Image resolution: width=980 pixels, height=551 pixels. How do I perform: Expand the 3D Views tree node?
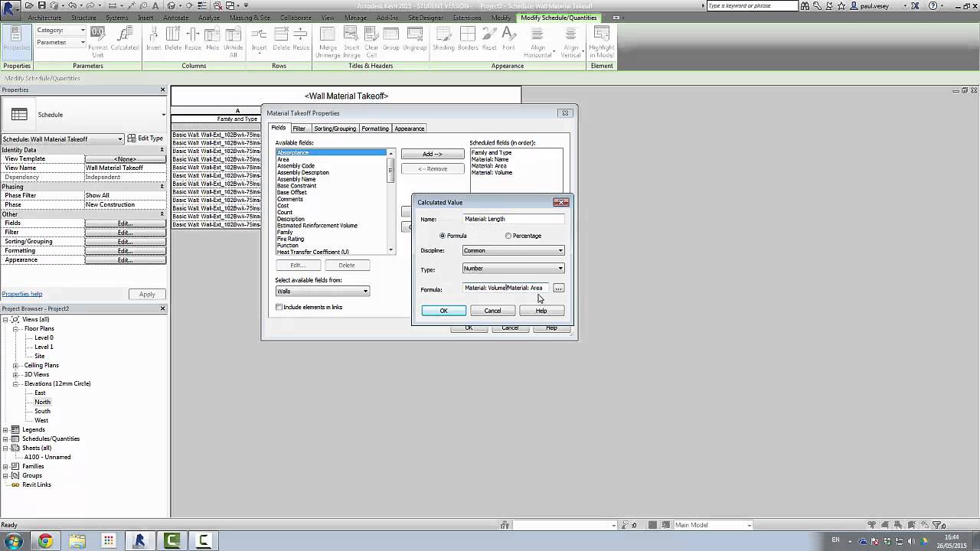point(16,374)
